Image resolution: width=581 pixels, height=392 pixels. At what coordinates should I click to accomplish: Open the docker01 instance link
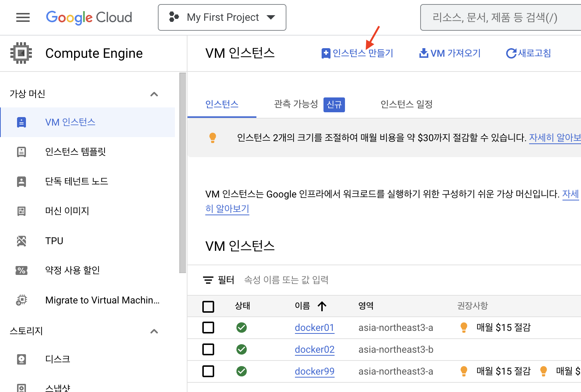pyautogui.click(x=315, y=328)
